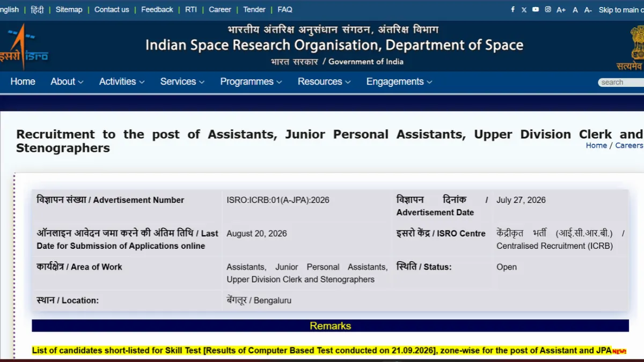Go to Home in navigation bar
The width and height of the screenshot is (644, 362).
[x=23, y=82]
